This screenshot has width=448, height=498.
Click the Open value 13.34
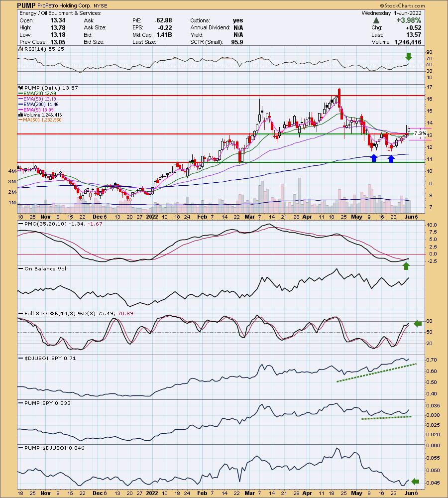click(x=58, y=20)
